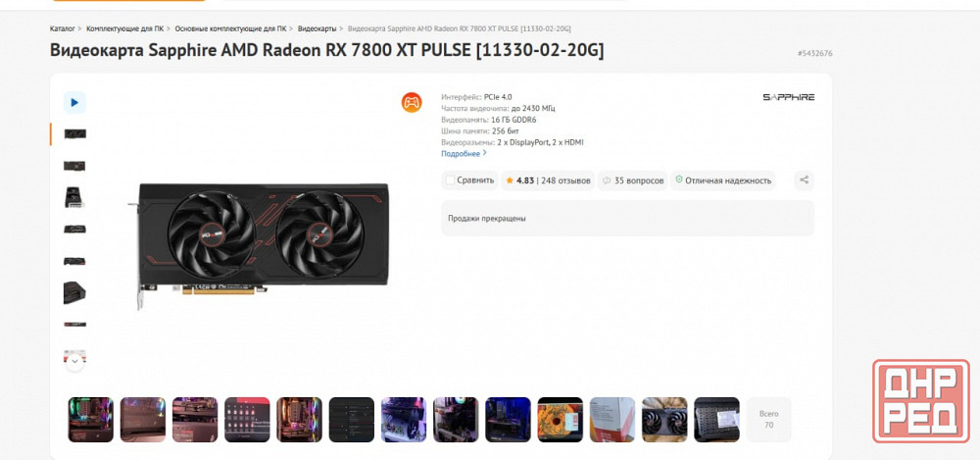Expand details via Подробнее link
This screenshot has width=980, height=460.
tap(464, 153)
